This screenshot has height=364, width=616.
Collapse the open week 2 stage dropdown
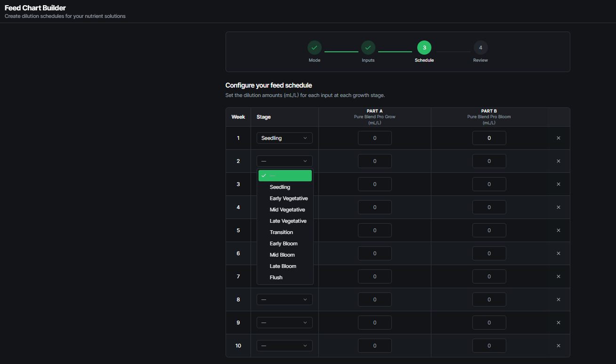click(284, 161)
